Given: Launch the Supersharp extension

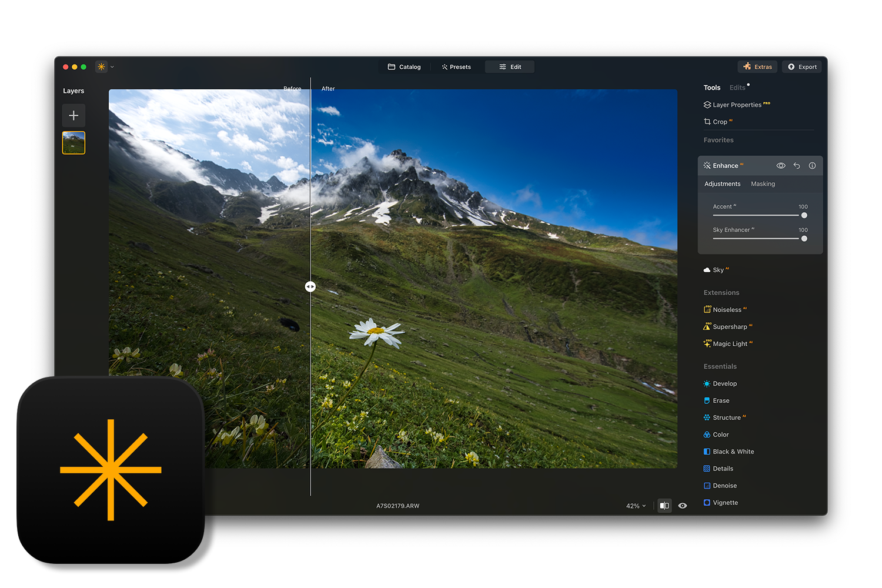Looking at the screenshot, I should click(729, 327).
